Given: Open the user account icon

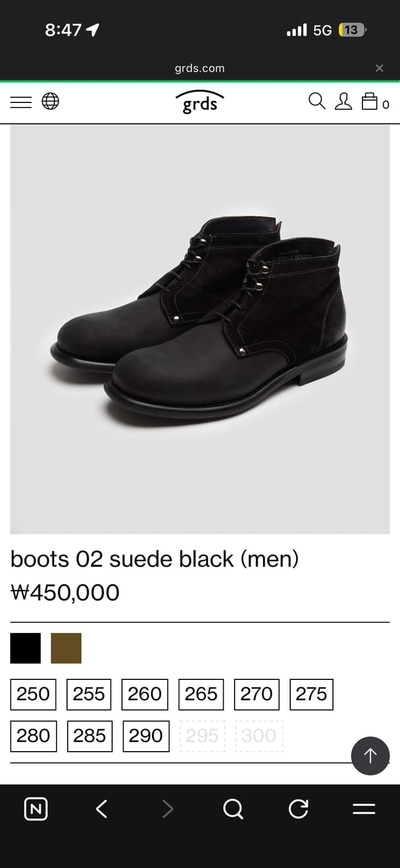Looking at the screenshot, I should tap(343, 101).
